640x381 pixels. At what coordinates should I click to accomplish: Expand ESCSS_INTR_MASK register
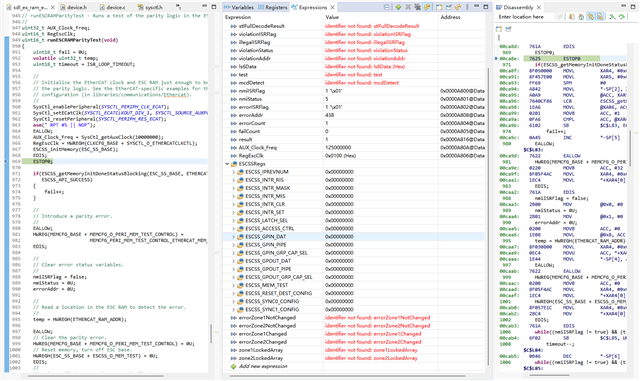pos(233,188)
